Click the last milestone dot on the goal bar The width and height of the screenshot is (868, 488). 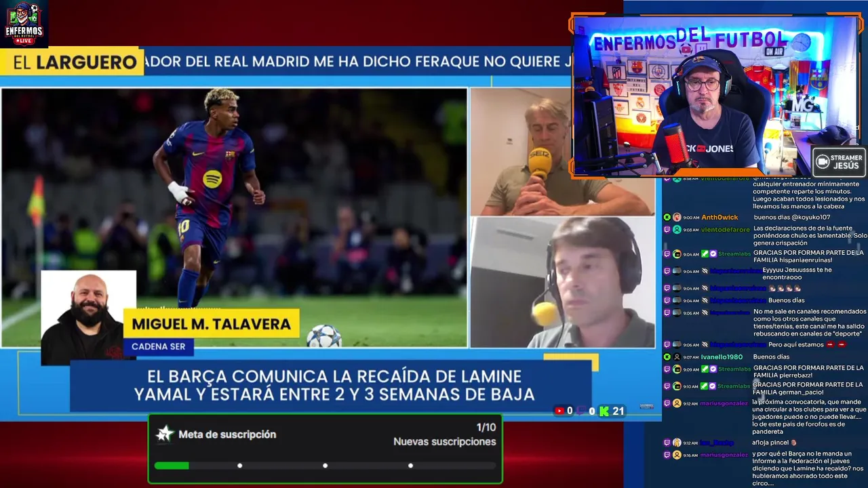(410, 466)
